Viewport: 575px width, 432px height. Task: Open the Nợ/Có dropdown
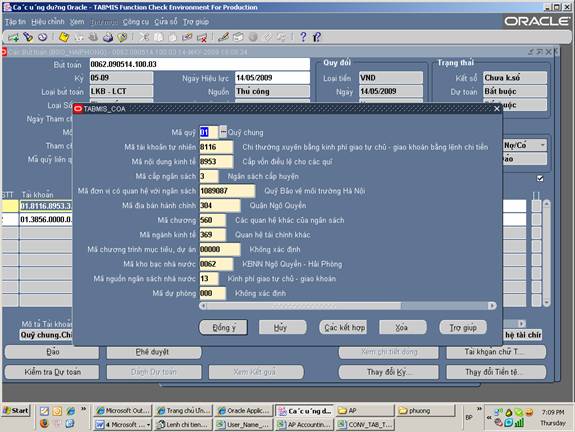pyautogui.click(x=542, y=145)
